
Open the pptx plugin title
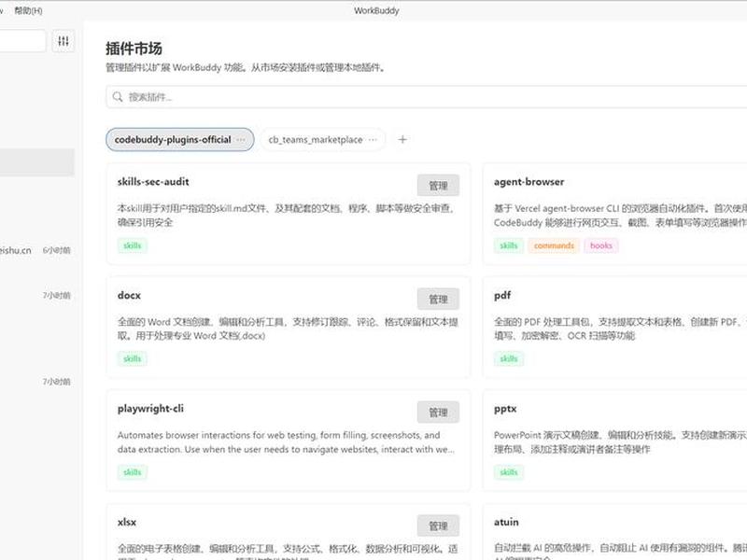tap(505, 409)
